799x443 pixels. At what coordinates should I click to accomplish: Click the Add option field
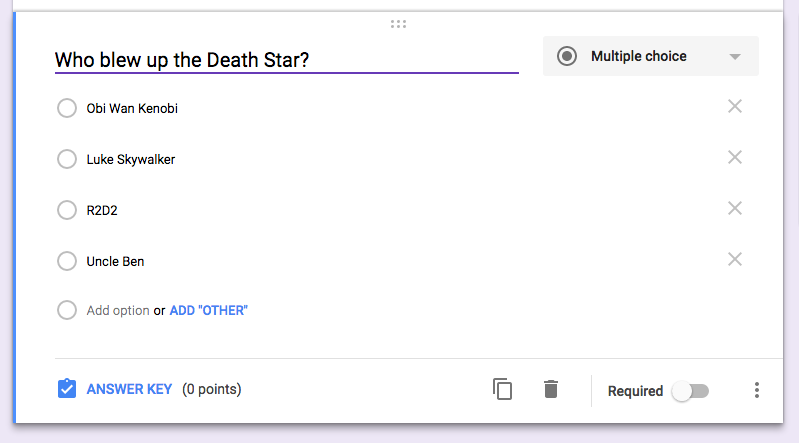118,310
